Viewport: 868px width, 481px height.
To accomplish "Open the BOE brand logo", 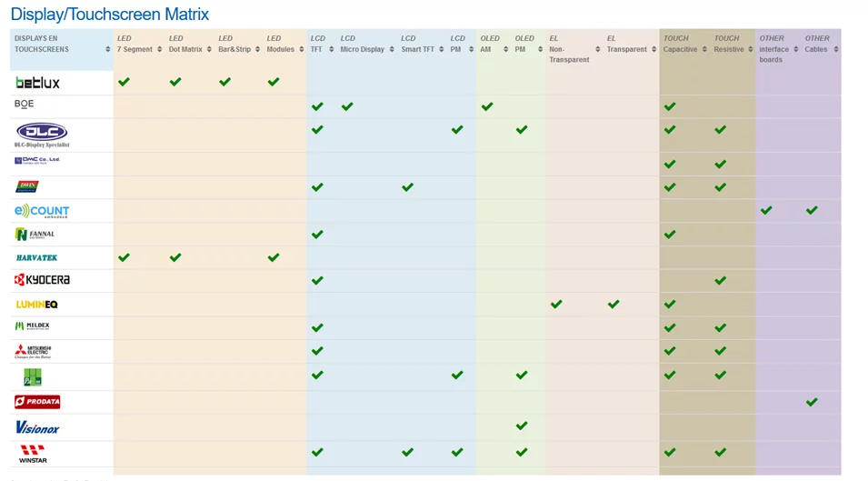I will 24,104.
